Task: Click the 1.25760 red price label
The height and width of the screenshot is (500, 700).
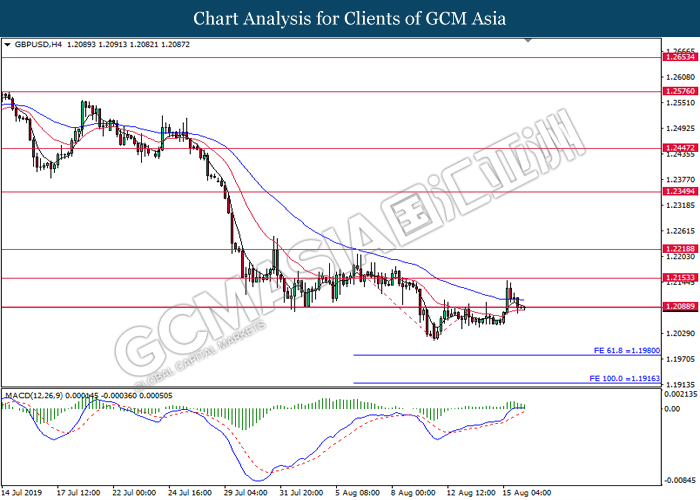Action: pyautogui.click(x=680, y=91)
